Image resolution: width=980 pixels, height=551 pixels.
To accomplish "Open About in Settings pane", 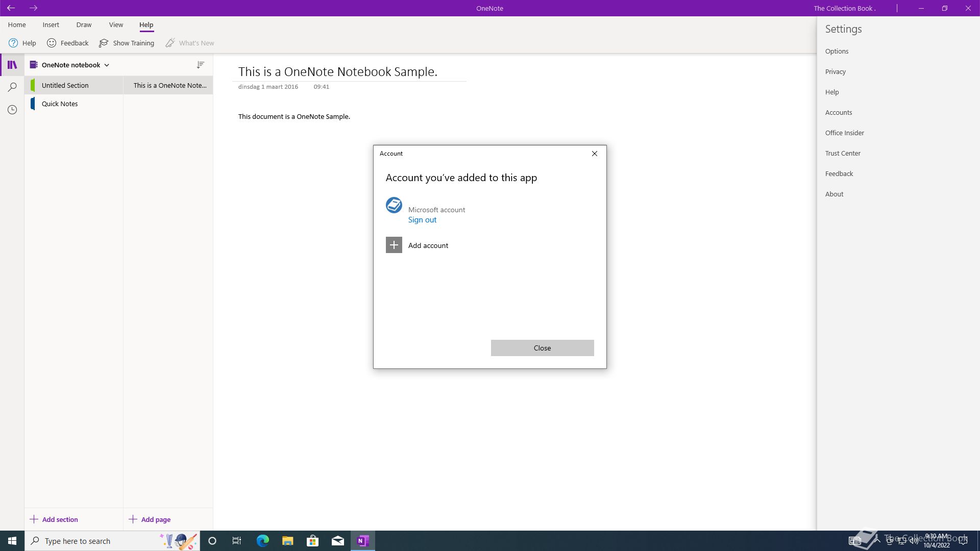I will pyautogui.click(x=835, y=194).
